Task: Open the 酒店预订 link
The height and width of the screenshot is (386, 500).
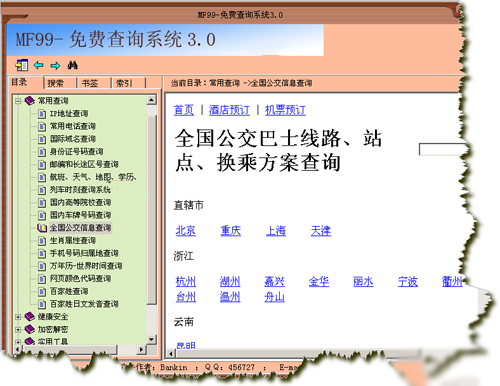Action: point(229,110)
